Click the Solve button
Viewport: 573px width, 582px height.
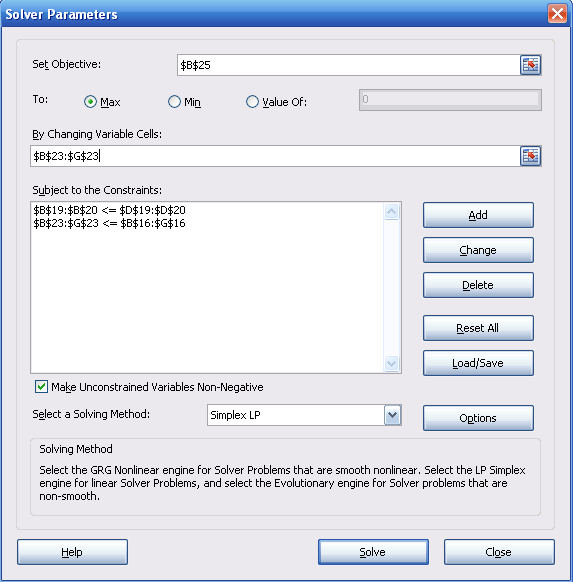pyautogui.click(x=373, y=552)
